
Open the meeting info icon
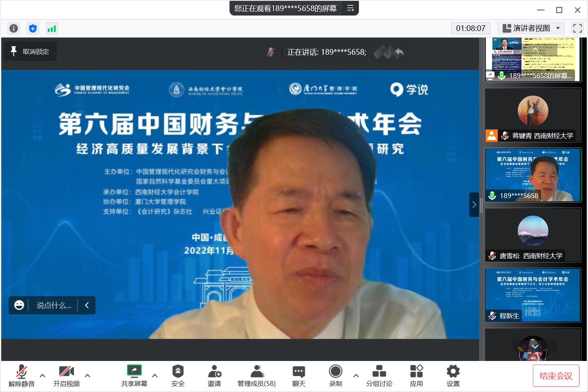coord(13,28)
